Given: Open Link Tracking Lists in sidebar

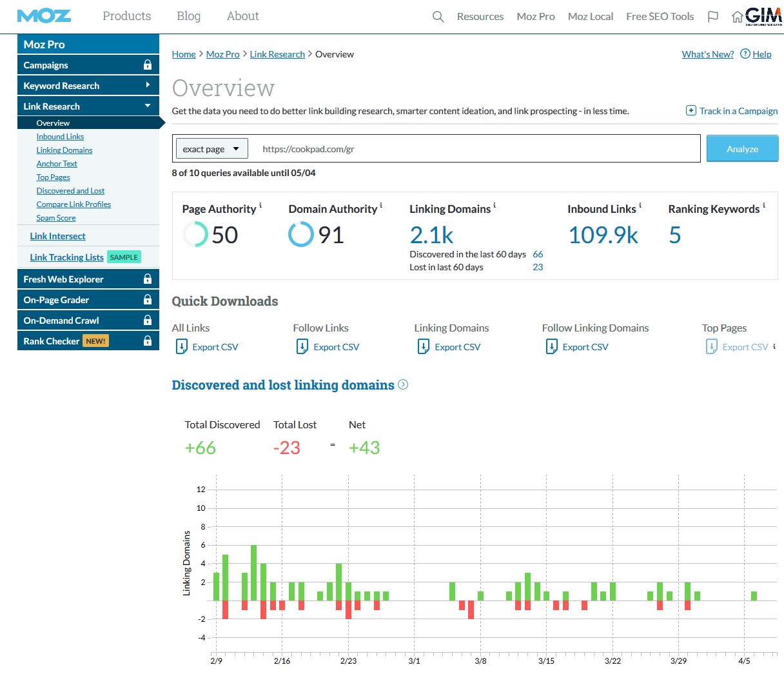Looking at the screenshot, I should [x=66, y=257].
